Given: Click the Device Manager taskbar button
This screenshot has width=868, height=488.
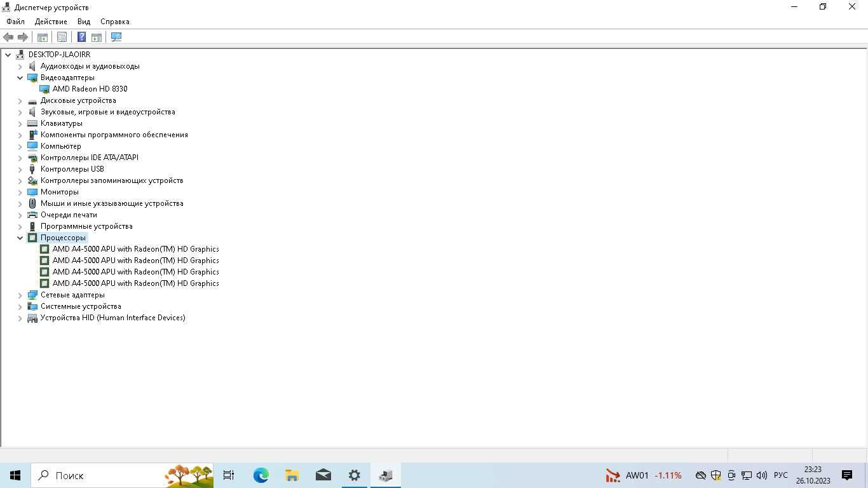Looking at the screenshot, I should [x=386, y=475].
